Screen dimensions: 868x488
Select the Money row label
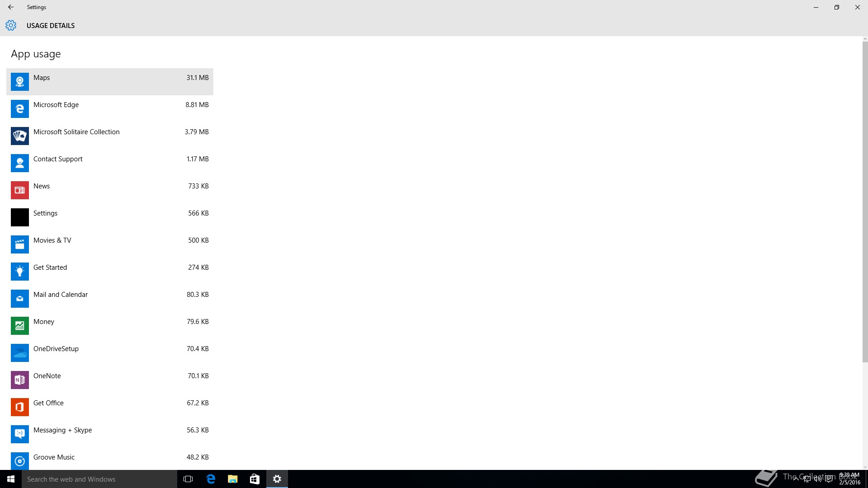tap(44, 322)
